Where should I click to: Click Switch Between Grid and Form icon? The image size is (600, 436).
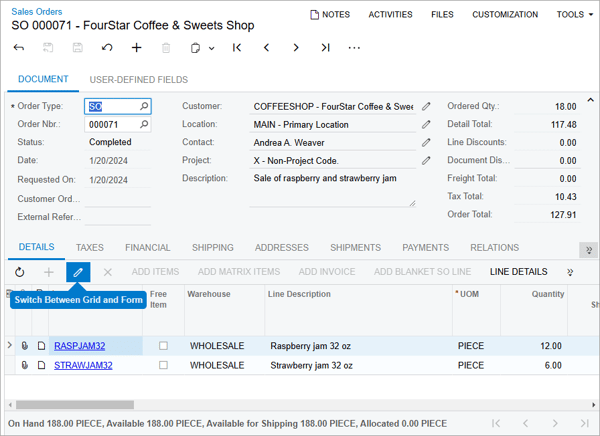point(78,272)
